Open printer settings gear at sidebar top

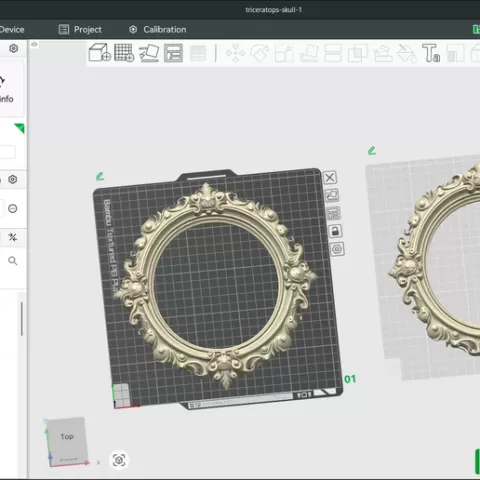(x=14, y=49)
